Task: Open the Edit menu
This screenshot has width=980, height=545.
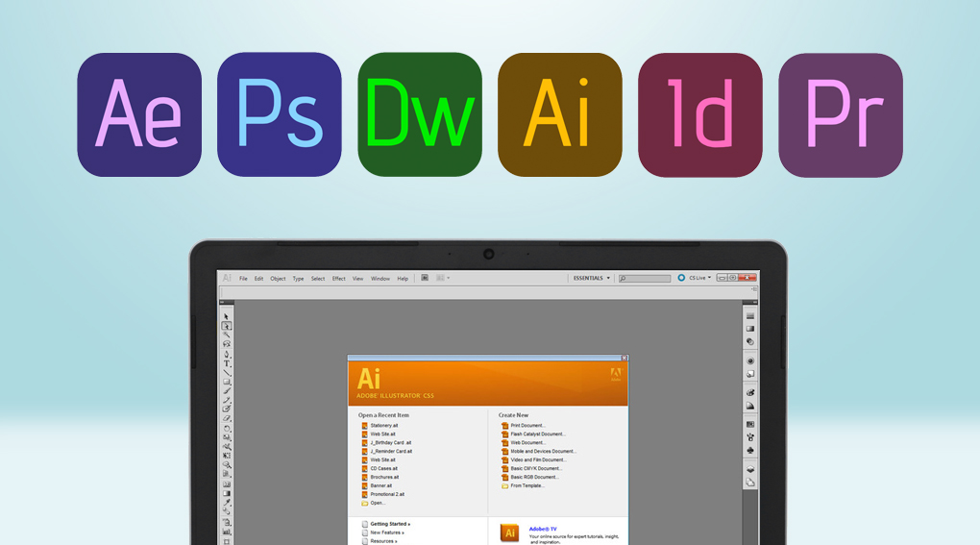Action: [x=258, y=279]
